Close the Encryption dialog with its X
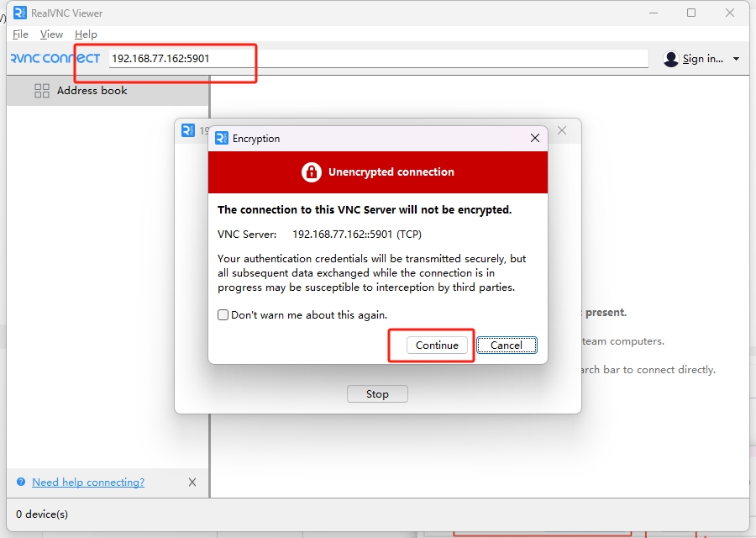The image size is (756, 538). pyautogui.click(x=535, y=138)
